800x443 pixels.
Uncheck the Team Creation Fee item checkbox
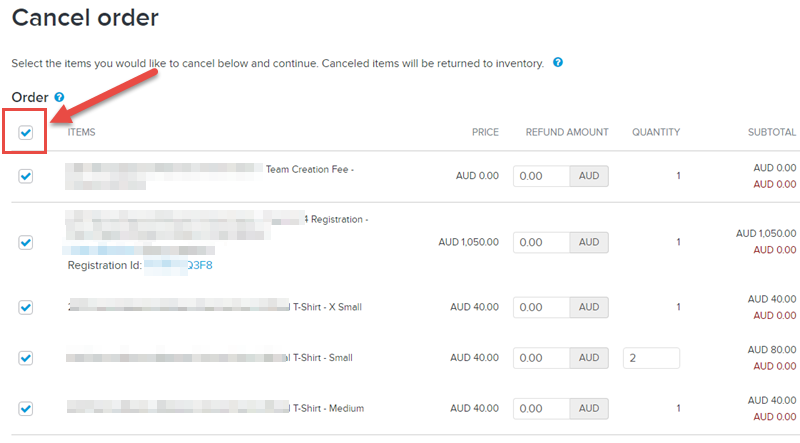26,176
